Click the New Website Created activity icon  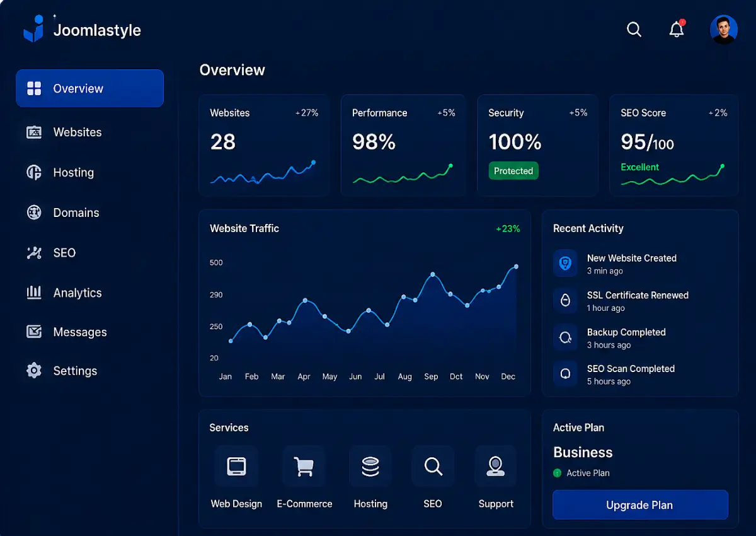[565, 264]
